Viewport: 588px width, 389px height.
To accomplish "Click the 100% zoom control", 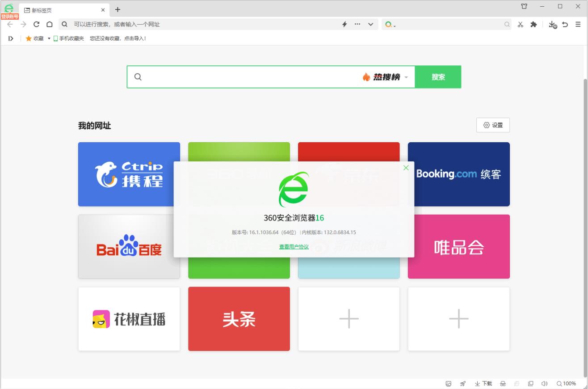I will pos(568,383).
